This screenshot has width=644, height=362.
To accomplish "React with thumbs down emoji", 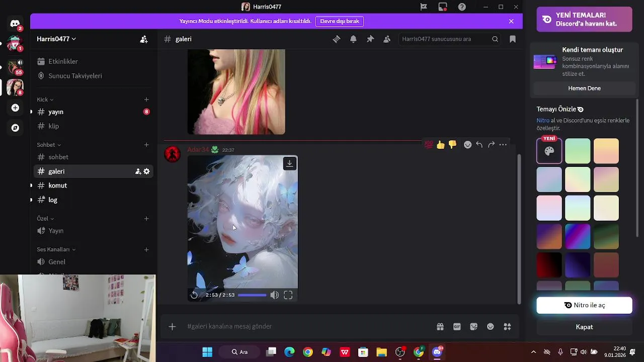I will (x=452, y=145).
